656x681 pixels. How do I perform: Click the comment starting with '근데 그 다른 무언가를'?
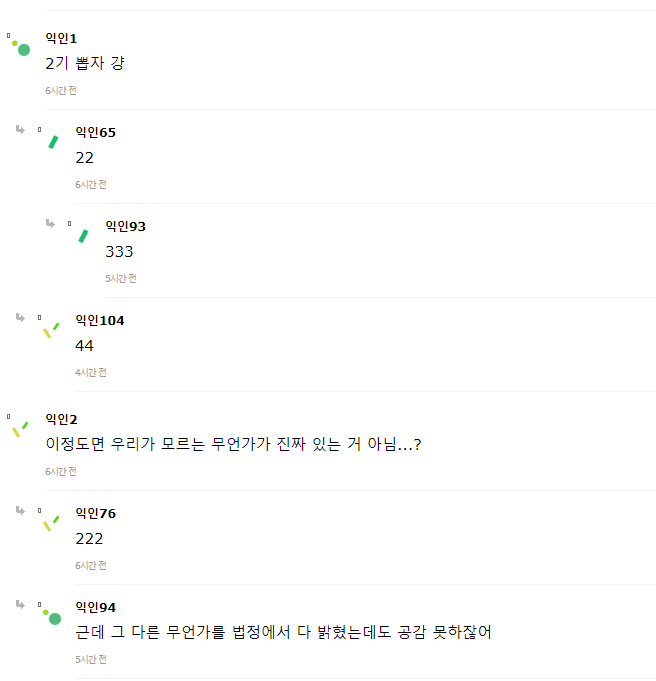tap(283, 632)
